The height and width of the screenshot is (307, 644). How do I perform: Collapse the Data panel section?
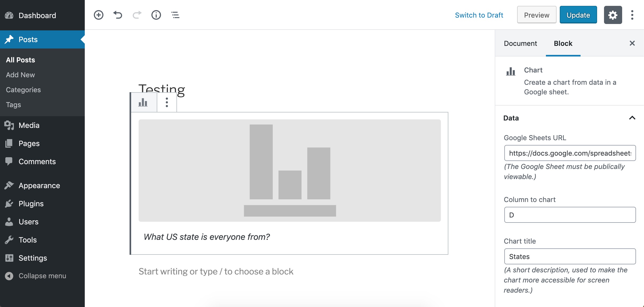(x=632, y=118)
